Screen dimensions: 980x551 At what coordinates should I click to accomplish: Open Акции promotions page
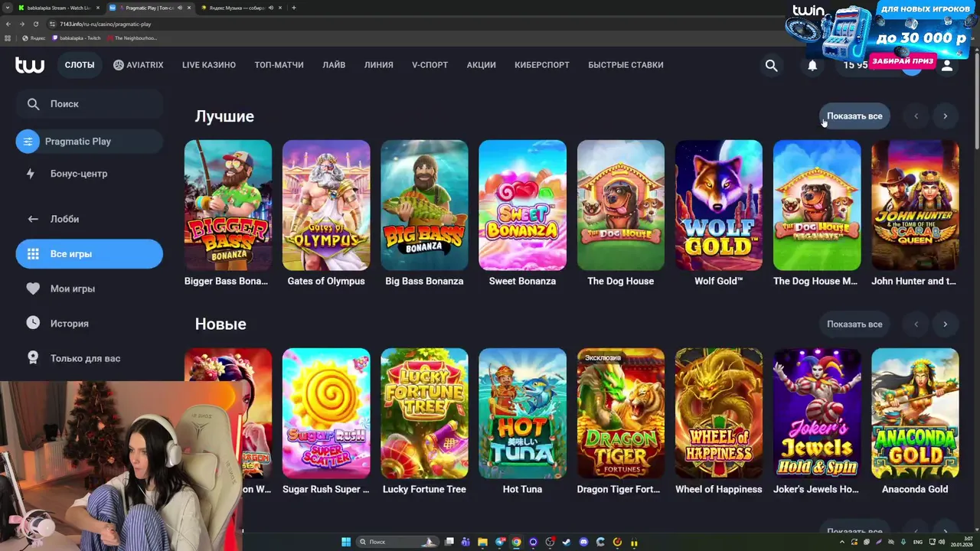[482, 65]
